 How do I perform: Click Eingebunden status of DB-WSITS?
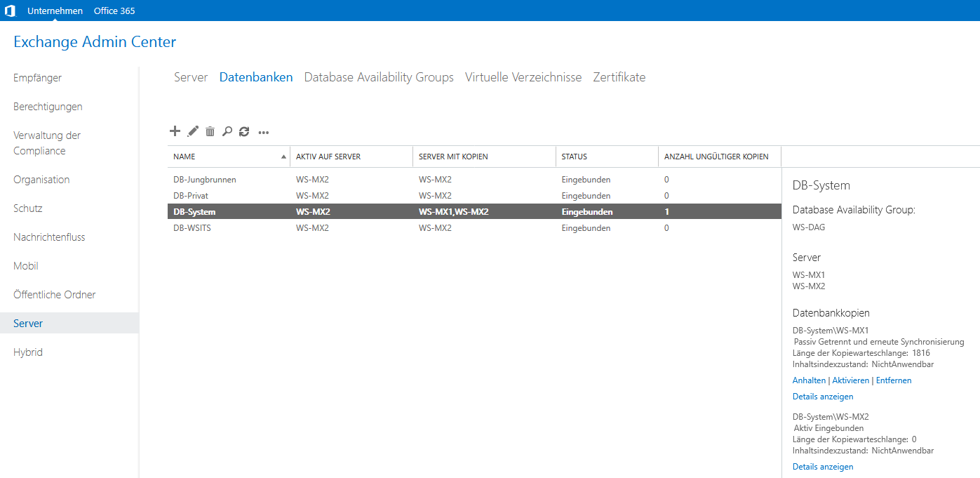(x=586, y=228)
